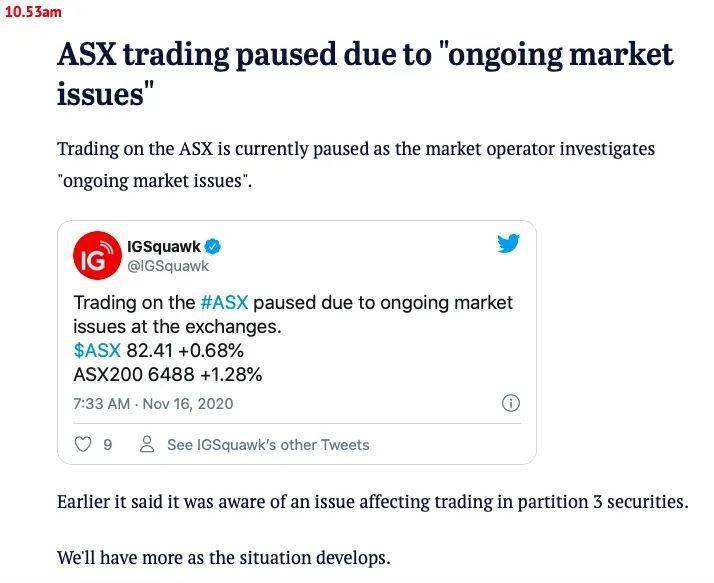Like the tweet via heart icon
The height and width of the screenshot is (583, 714).
(x=82, y=444)
